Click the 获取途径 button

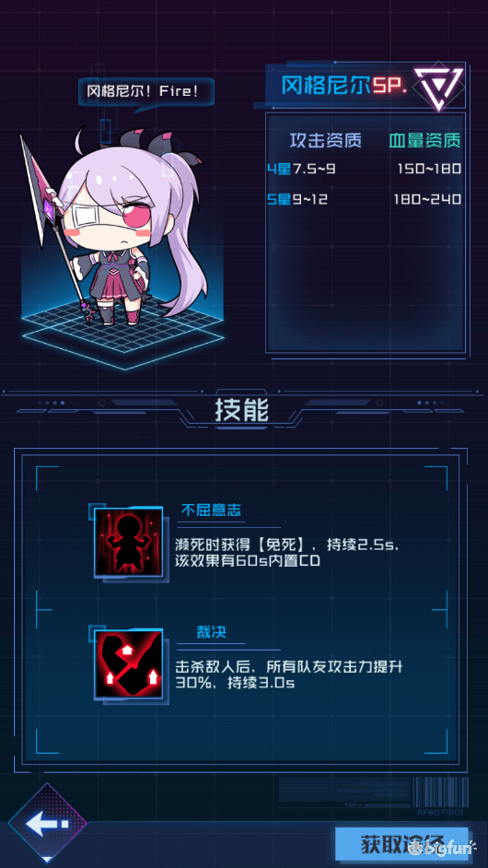click(402, 844)
